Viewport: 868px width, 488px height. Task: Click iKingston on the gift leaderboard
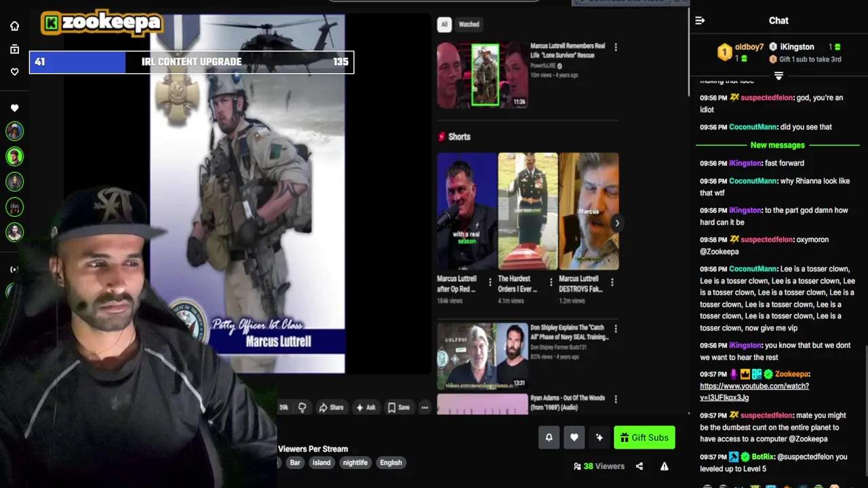pyautogui.click(x=797, y=47)
